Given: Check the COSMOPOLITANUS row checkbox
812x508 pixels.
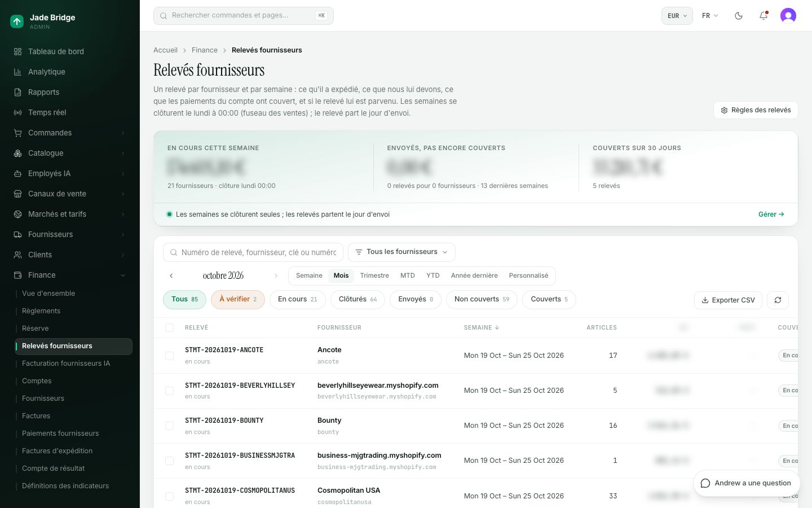Looking at the screenshot, I should [x=169, y=496].
